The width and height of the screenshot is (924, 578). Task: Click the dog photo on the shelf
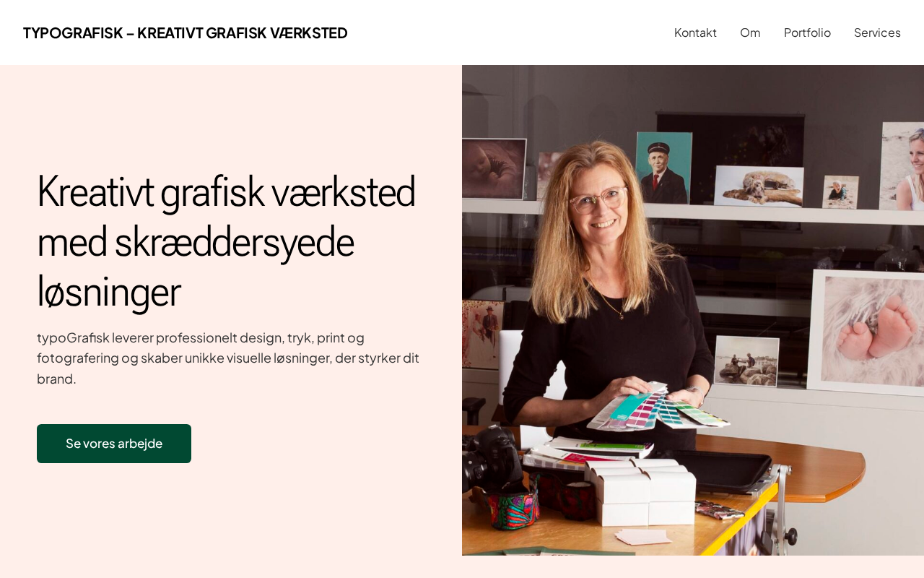click(759, 186)
